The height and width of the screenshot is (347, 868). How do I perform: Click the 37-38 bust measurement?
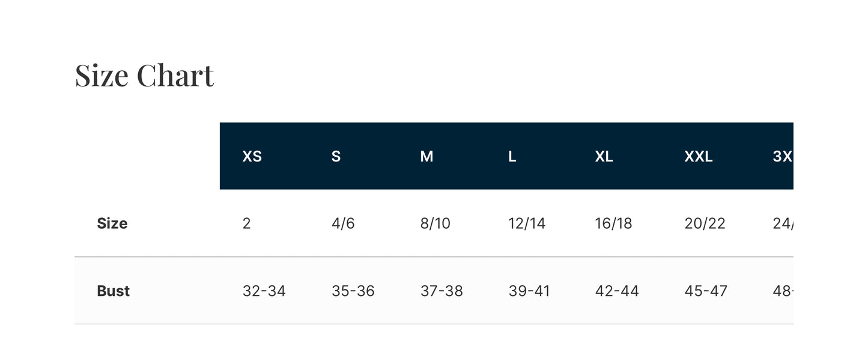442,291
